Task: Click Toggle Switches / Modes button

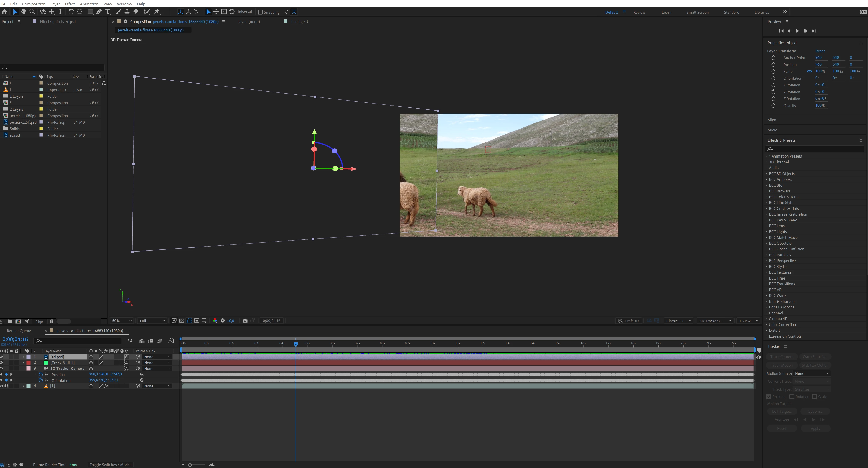Action: tap(110, 465)
